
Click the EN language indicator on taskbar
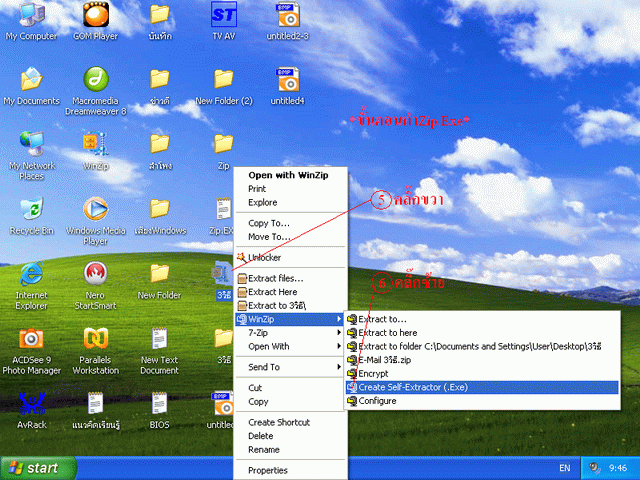coord(564,468)
